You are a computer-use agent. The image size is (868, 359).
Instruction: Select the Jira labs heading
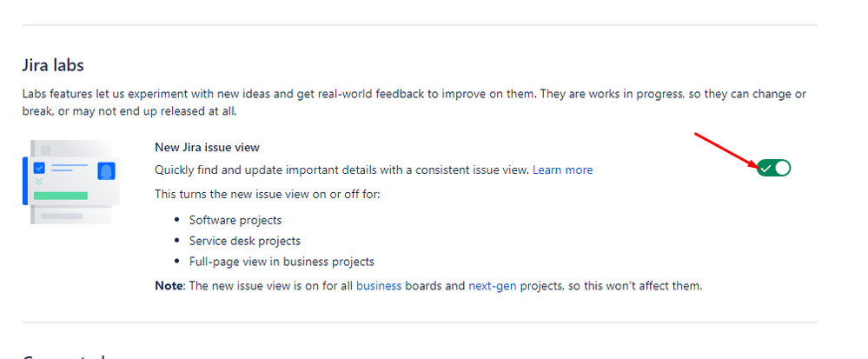[x=53, y=65]
